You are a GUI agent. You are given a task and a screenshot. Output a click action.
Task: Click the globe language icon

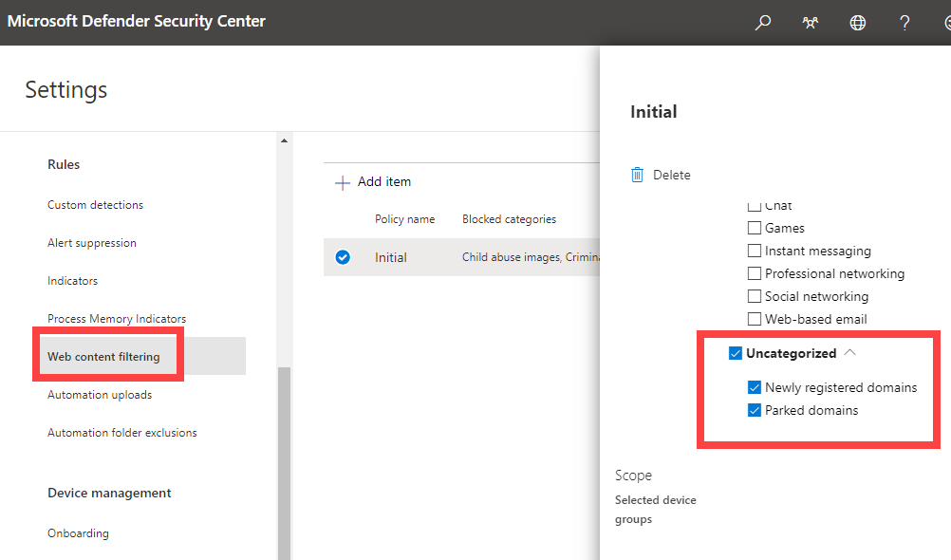click(858, 23)
